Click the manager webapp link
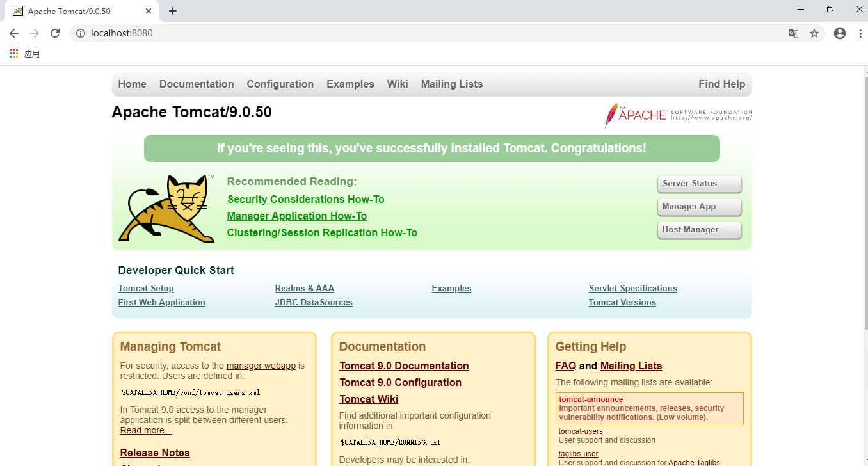 pyautogui.click(x=261, y=366)
